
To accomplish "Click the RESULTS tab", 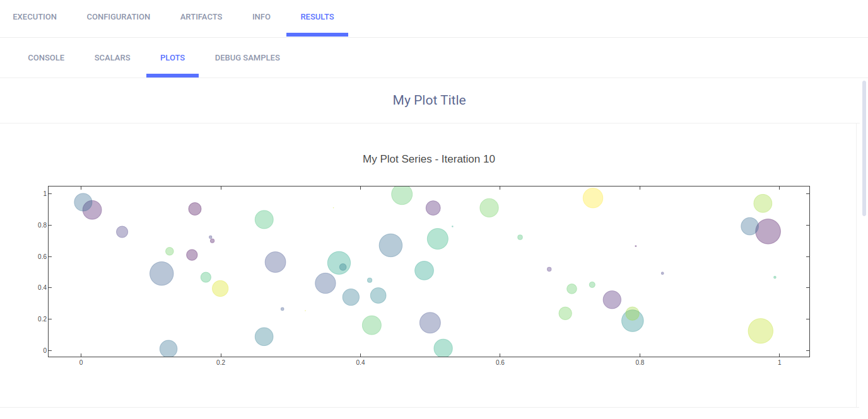I will (317, 17).
